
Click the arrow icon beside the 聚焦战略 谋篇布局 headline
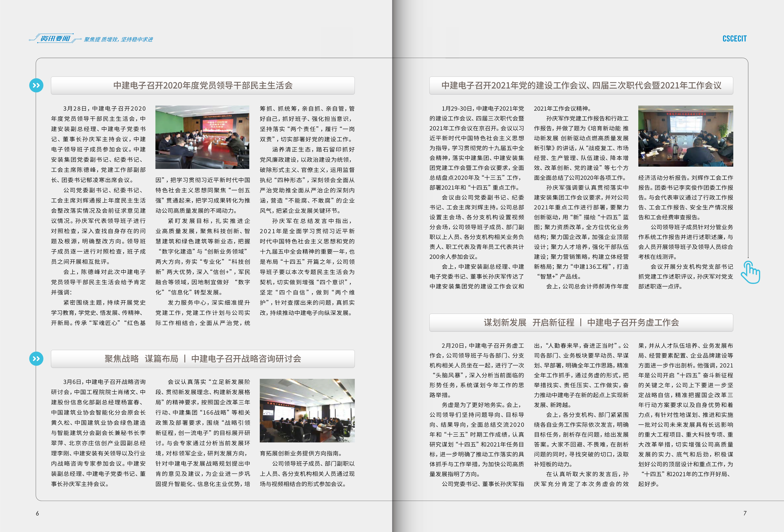point(36,358)
